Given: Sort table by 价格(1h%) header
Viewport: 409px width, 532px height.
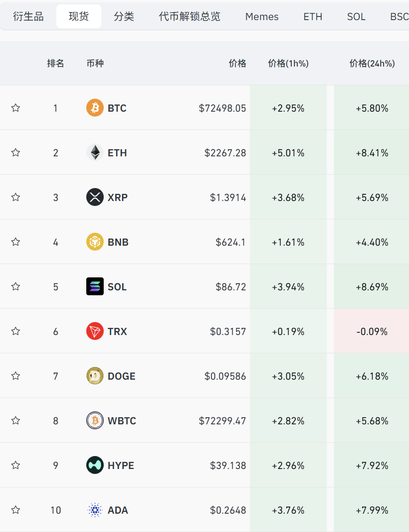Looking at the screenshot, I should click(x=288, y=63).
